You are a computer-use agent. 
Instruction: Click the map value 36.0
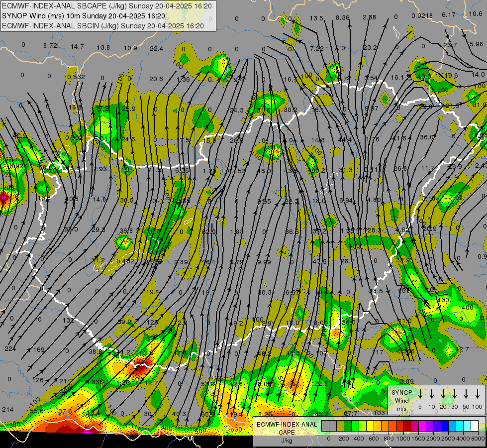pos(427,137)
